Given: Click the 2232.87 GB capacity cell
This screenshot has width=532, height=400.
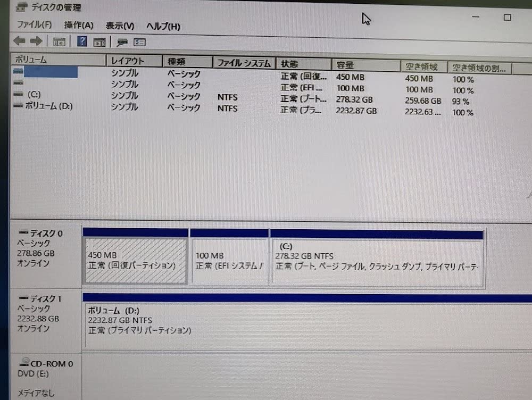Looking at the screenshot, I should click(x=356, y=111).
